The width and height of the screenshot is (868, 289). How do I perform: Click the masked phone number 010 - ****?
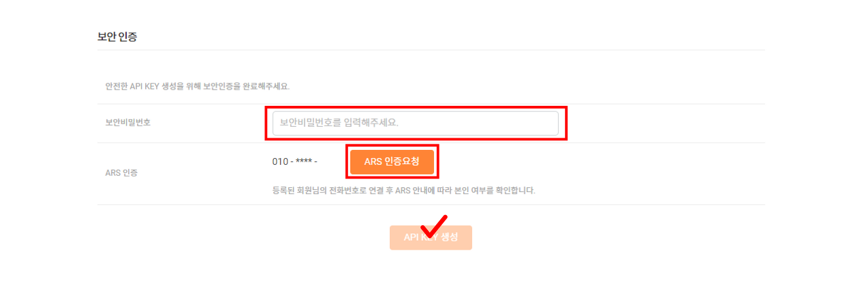[x=294, y=161]
